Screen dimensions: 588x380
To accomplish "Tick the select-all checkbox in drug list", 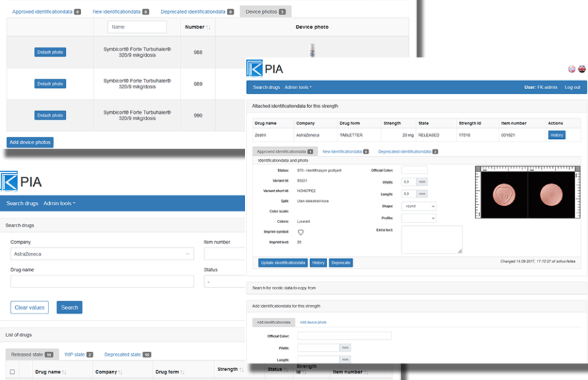I will click(12, 372).
